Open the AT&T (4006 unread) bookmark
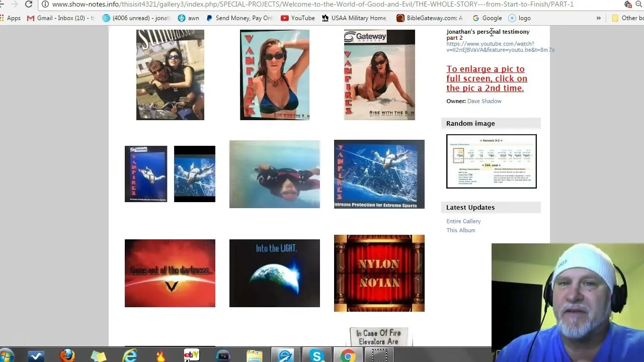This screenshot has height=362, width=644. point(136,18)
